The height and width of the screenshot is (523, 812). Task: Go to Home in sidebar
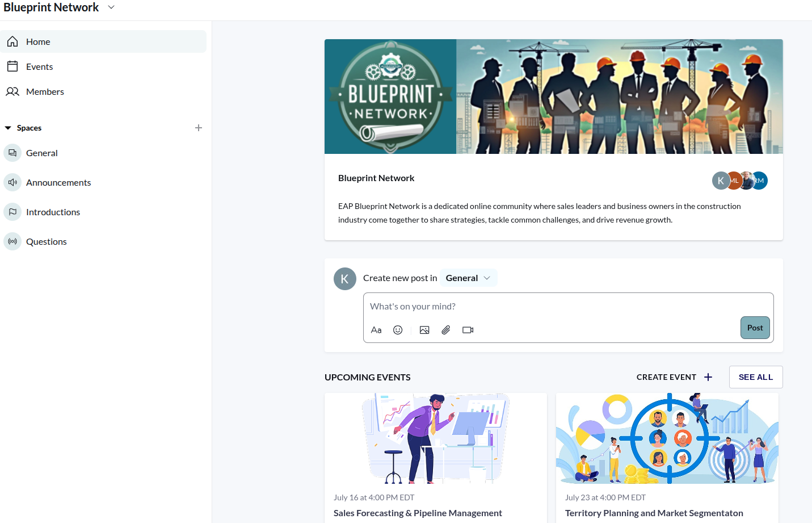click(x=103, y=41)
